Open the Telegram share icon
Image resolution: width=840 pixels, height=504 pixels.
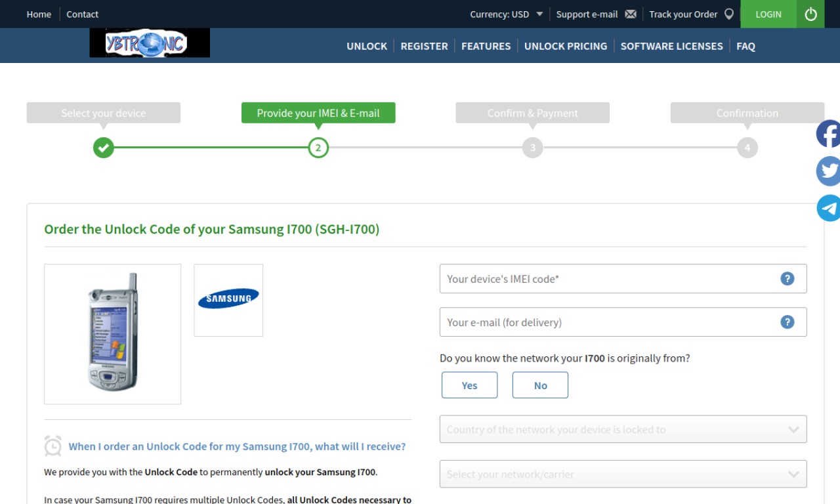click(x=828, y=208)
